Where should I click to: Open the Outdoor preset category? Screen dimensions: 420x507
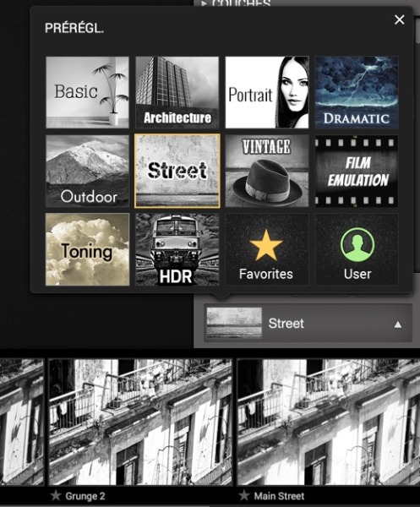[87, 171]
